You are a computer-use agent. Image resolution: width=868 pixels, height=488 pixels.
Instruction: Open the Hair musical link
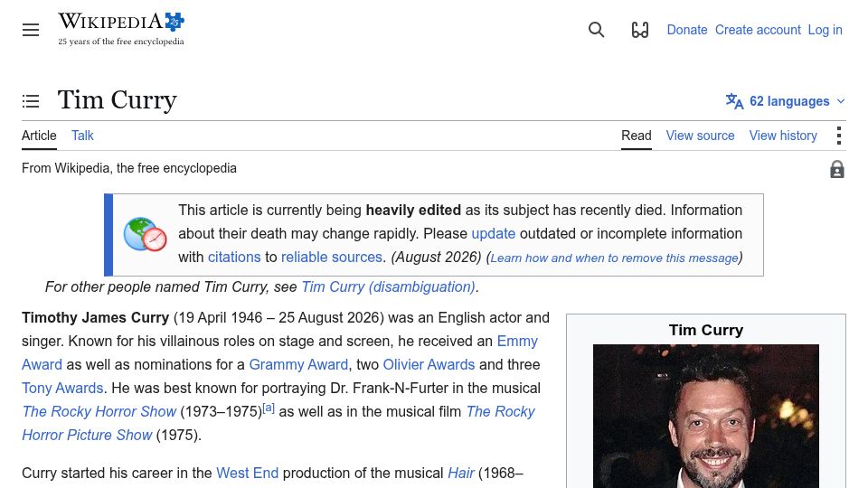coord(460,473)
